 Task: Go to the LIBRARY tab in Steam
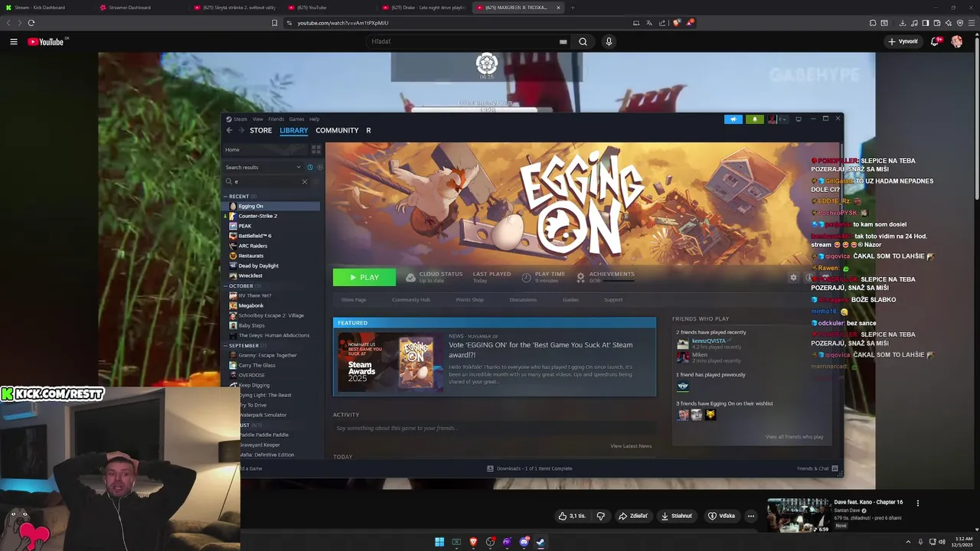pyautogui.click(x=294, y=130)
